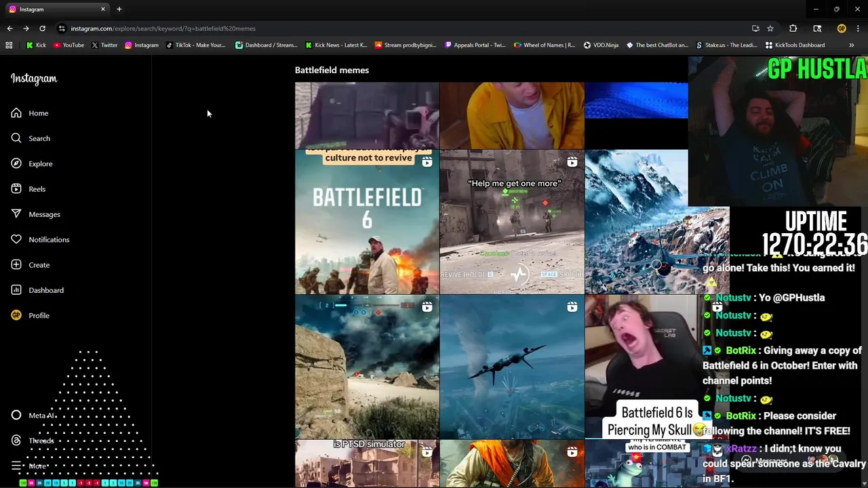Open the Battlefield 6 reel thumbnail
Screen dimensions: 868x488
[367, 222]
